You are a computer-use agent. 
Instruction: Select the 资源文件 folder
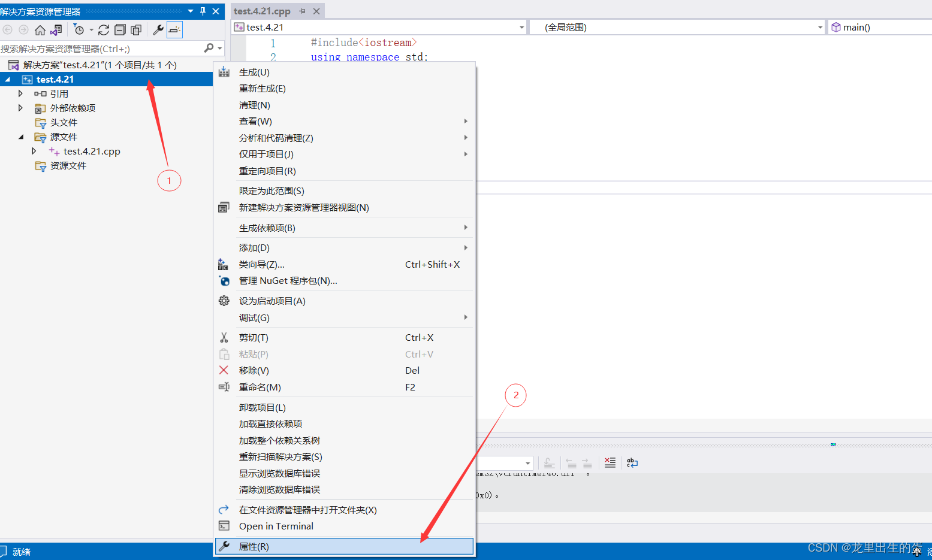68,165
